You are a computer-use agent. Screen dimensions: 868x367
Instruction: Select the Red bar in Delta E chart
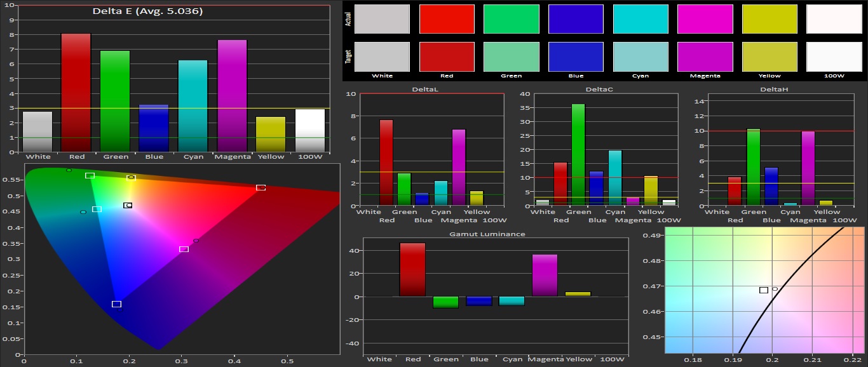[x=76, y=93]
